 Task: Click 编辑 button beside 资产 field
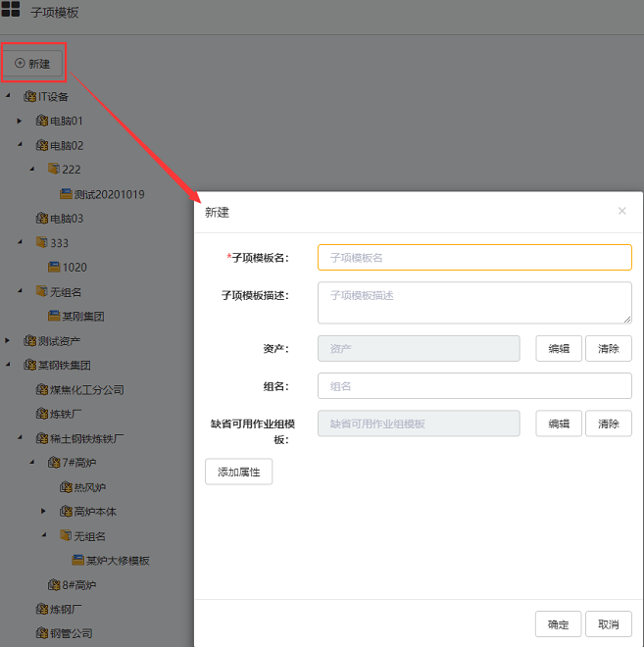[559, 348]
